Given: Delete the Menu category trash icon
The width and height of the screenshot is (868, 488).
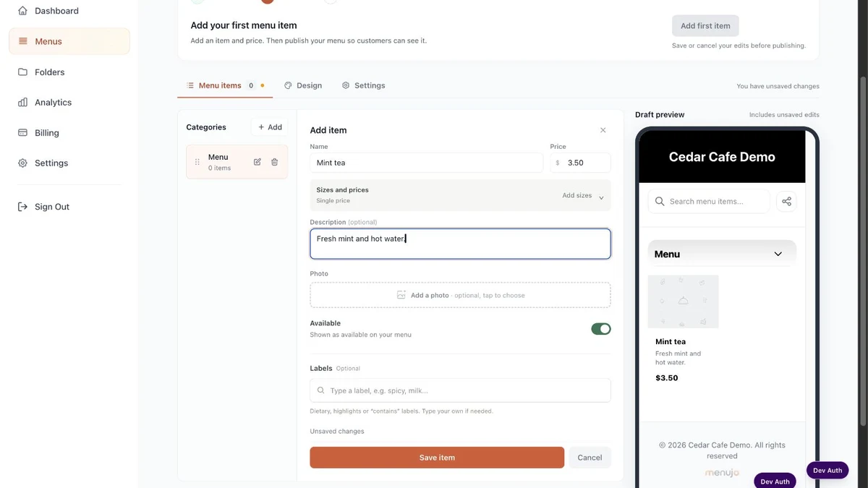Looking at the screenshot, I should pyautogui.click(x=275, y=162).
